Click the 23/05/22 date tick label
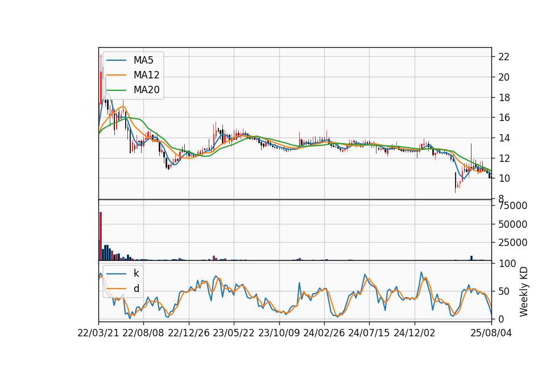Image resolution: width=546 pixels, height=392 pixels. click(234, 333)
